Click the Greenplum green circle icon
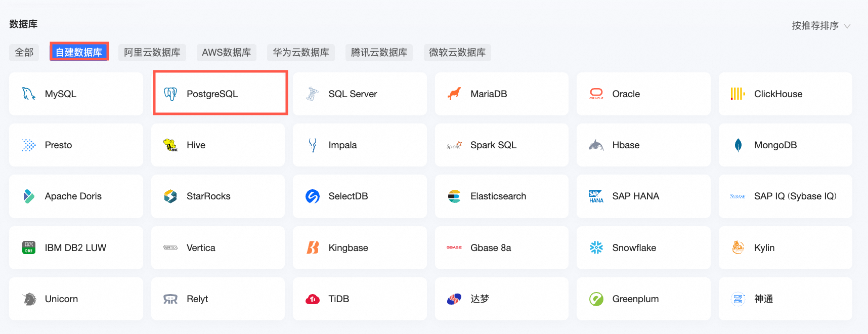Screen dimensions: 868x334 tap(596, 299)
